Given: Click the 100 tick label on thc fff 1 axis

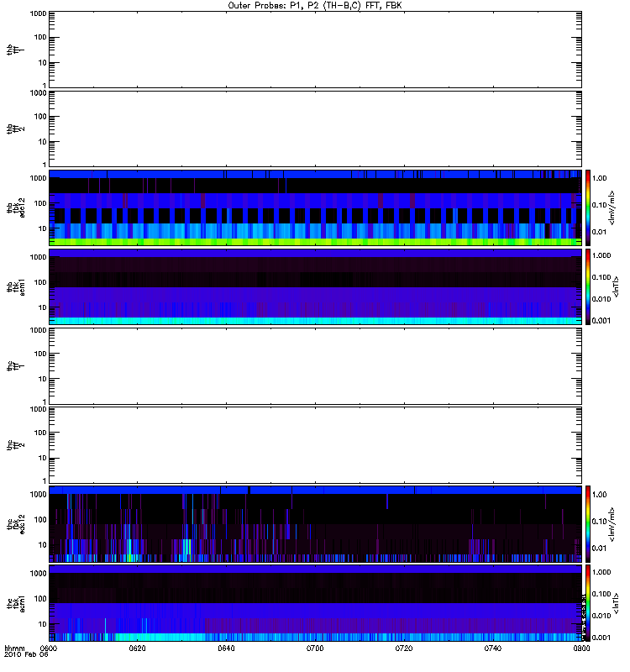Looking at the screenshot, I should click(x=40, y=354).
